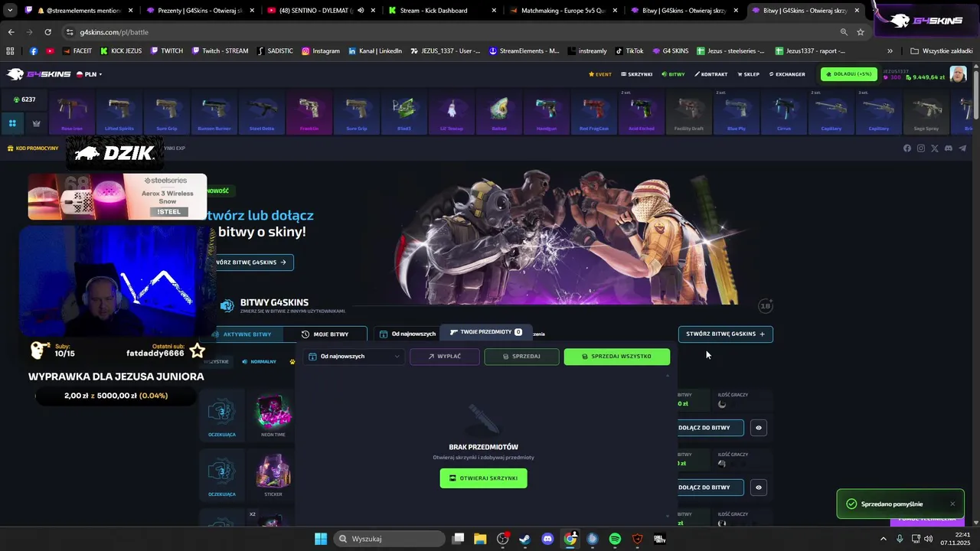Image resolution: width=980 pixels, height=551 pixels.
Task: Click the Lil' Teacup drop item
Action: [452, 112]
